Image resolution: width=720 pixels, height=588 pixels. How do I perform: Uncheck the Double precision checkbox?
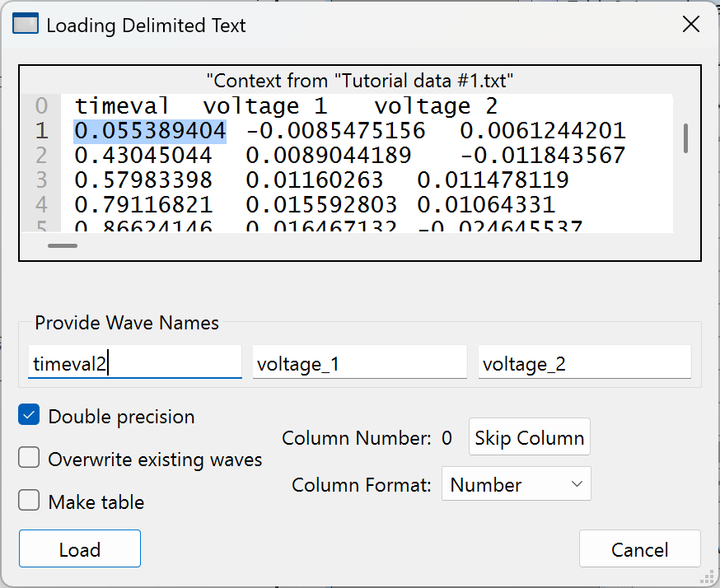(29, 416)
